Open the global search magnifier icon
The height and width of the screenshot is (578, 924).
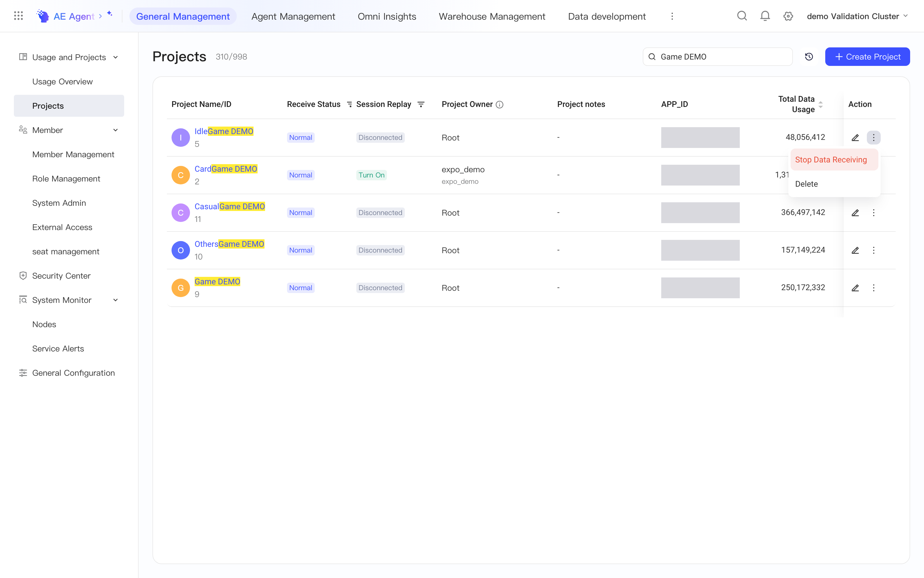[742, 16]
